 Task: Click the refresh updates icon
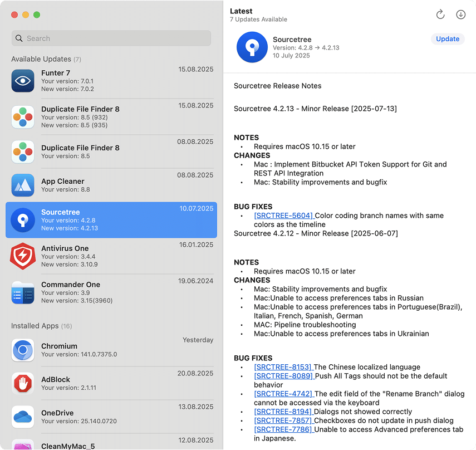440,15
